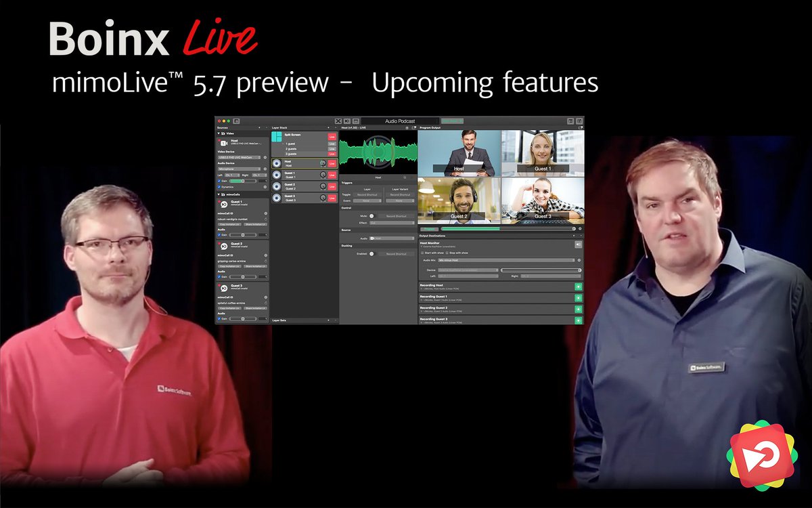Viewport: 812px width, 508px height.
Task: Toggle the Host Gain checkbox
Action: 219,181
